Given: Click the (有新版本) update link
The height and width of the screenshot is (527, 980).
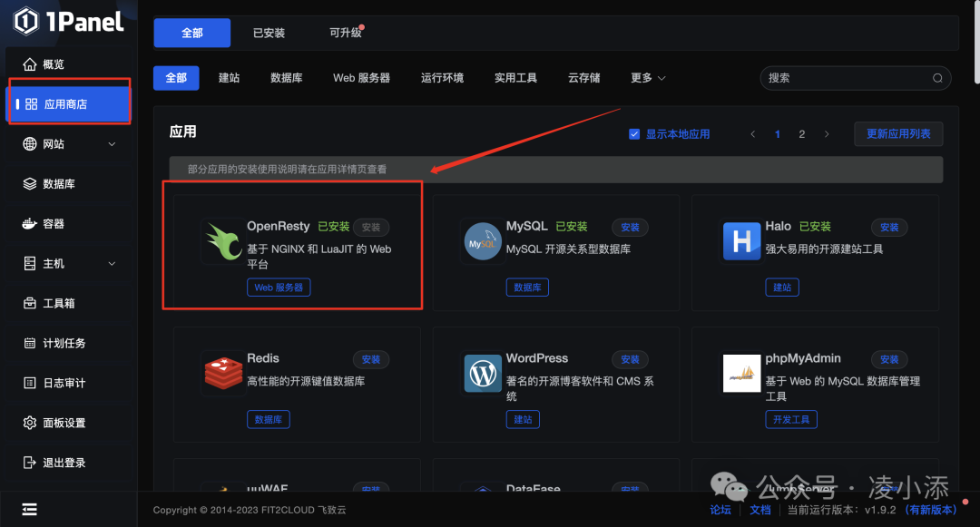Looking at the screenshot, I should coord(931,510).
